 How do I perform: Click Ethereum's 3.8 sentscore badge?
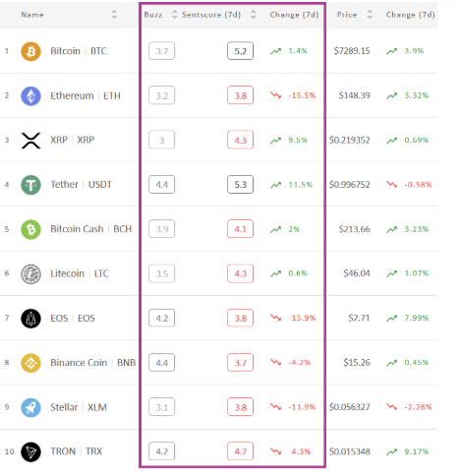pos(240,95)
